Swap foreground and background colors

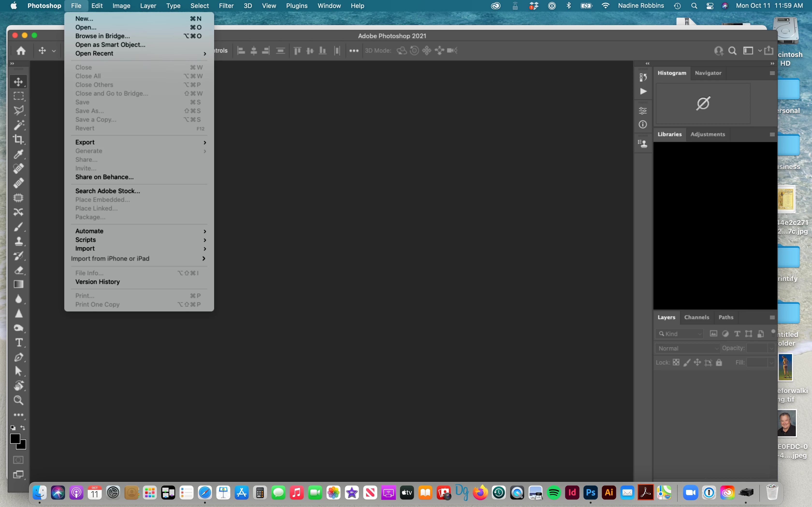pos(23,428)
